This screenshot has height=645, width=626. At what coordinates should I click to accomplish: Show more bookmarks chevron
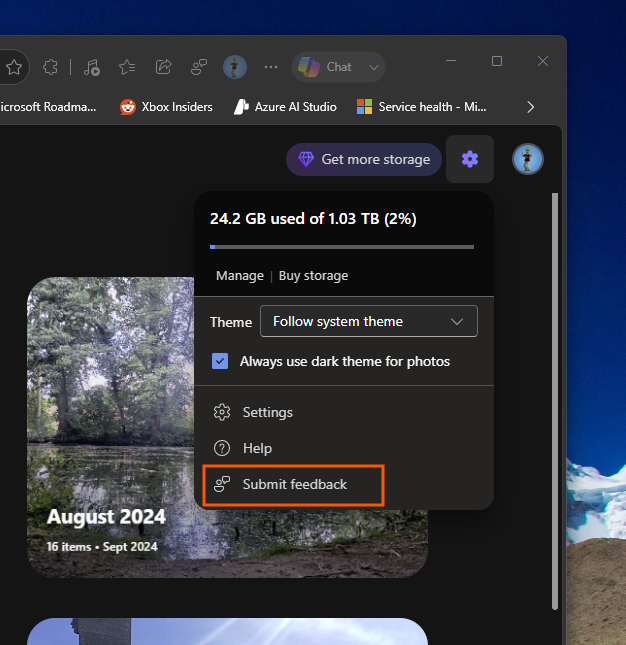(x=531, y=107)
